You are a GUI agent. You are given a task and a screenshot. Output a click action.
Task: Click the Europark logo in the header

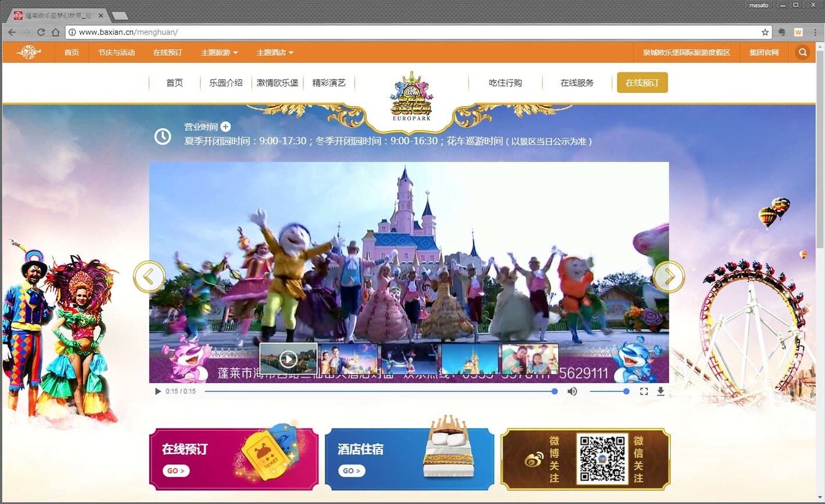(x=411, y=96)
